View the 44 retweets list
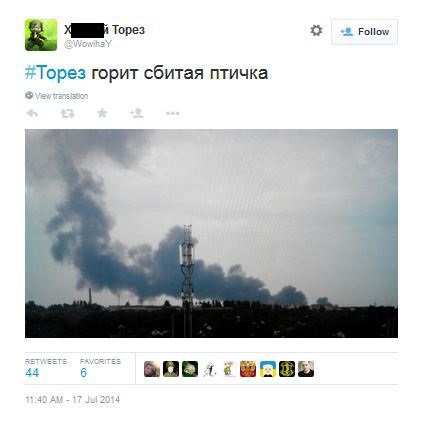The image size is (424, 423). pyautogui.click(x=46, y=368)
